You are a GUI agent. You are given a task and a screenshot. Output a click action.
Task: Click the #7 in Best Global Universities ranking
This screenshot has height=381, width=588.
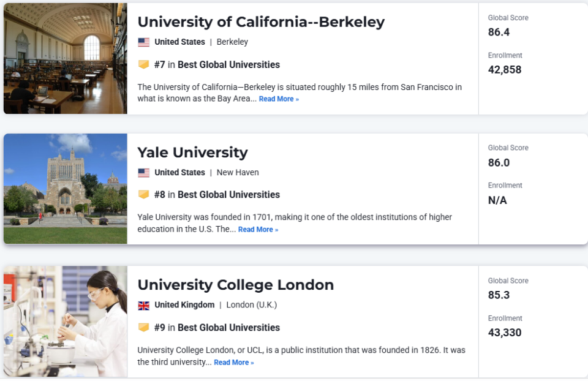coord(217,64)
